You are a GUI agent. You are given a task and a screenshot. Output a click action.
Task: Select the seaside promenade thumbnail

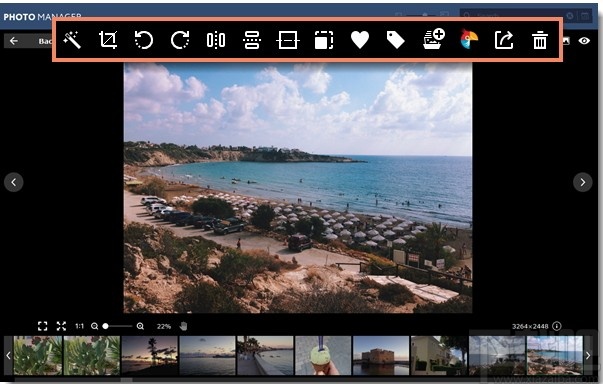point(265,356)
